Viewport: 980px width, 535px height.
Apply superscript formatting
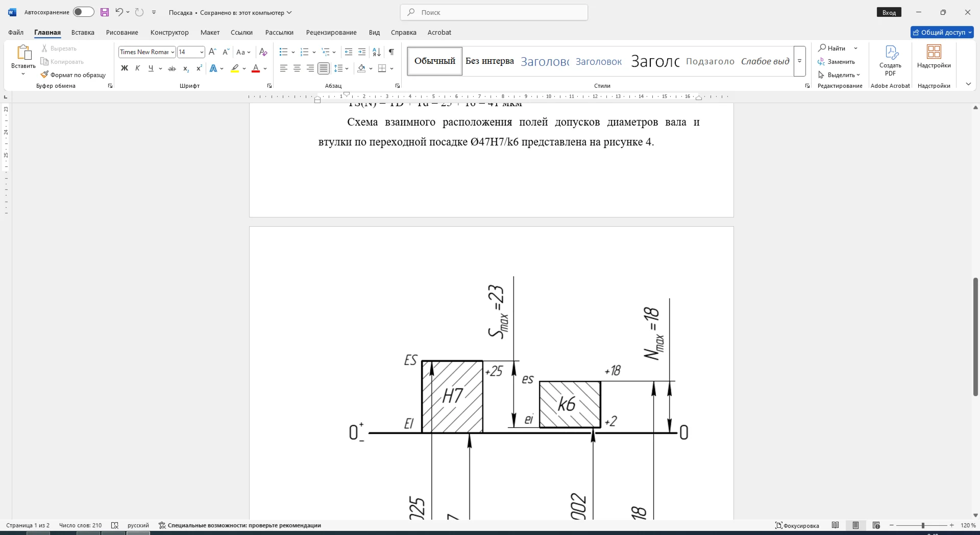pyautogui.click(x=199, y=68)
